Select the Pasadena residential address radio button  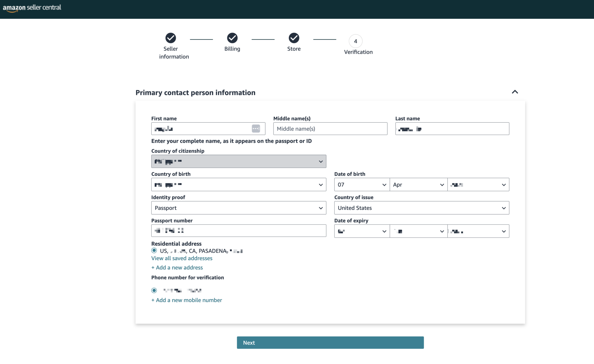(154, 251)
